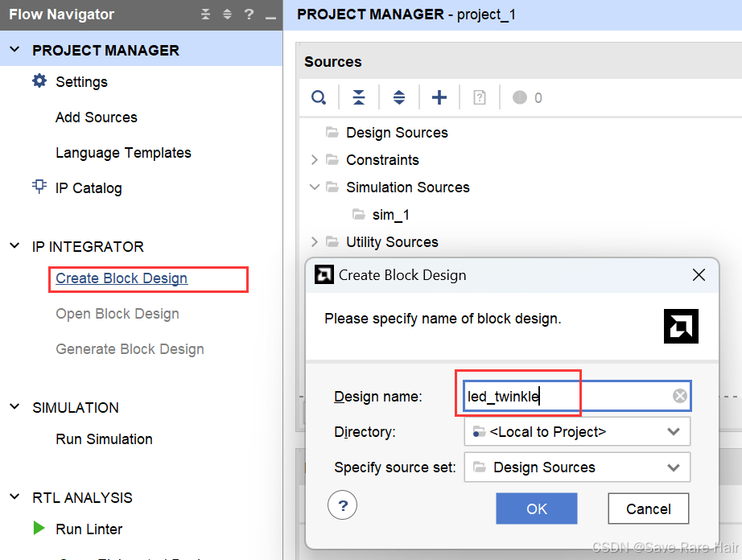Click the IP Catalog chip icon
This screenshot has height=560, width=742.
pyautogui.click(x=39, y=187)
